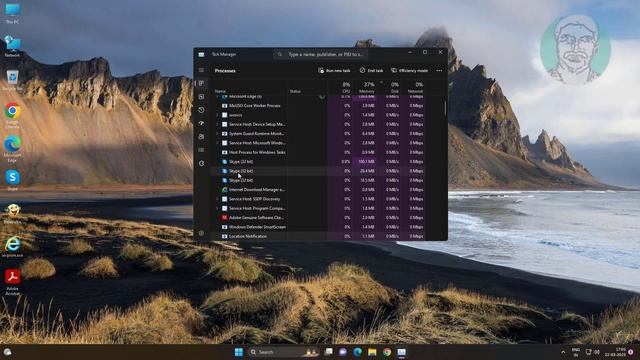Click the taskbar Search box

coord(284,352)
